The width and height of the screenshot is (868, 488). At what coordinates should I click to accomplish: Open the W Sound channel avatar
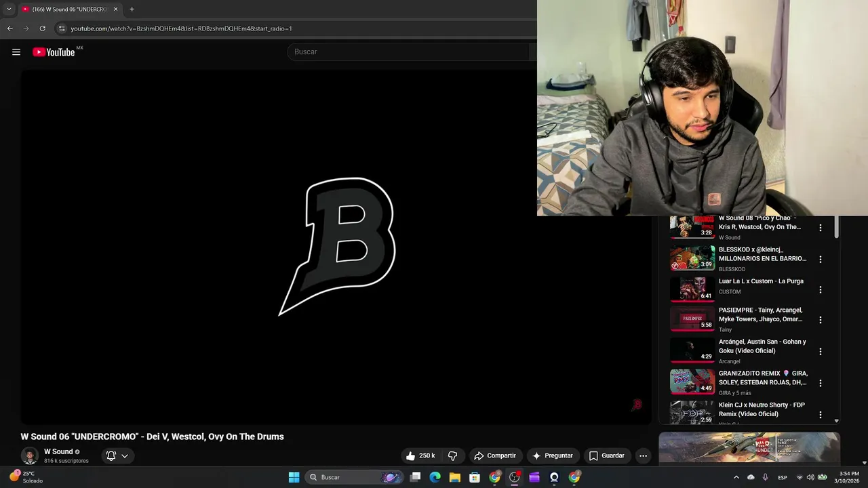pyautogui.click(x=29, y=455)
